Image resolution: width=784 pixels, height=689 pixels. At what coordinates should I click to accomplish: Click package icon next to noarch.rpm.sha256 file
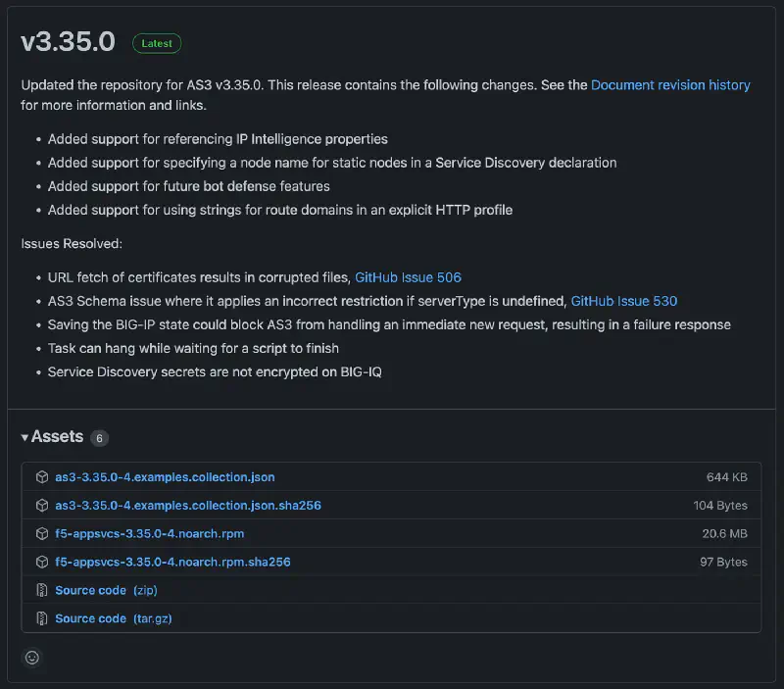coord(42,563)
